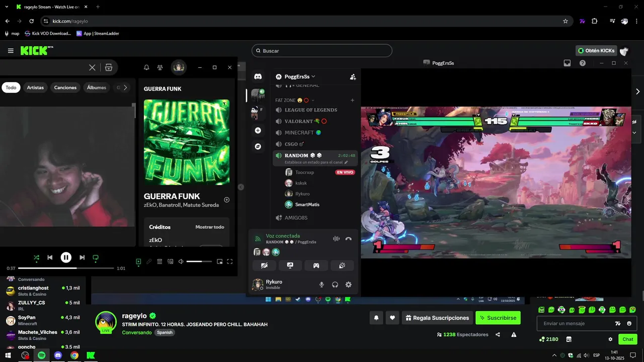The width and height of the screenshot is (644, 362).
Task: Start a Discord activity controller icon
Action: (316, 265)
